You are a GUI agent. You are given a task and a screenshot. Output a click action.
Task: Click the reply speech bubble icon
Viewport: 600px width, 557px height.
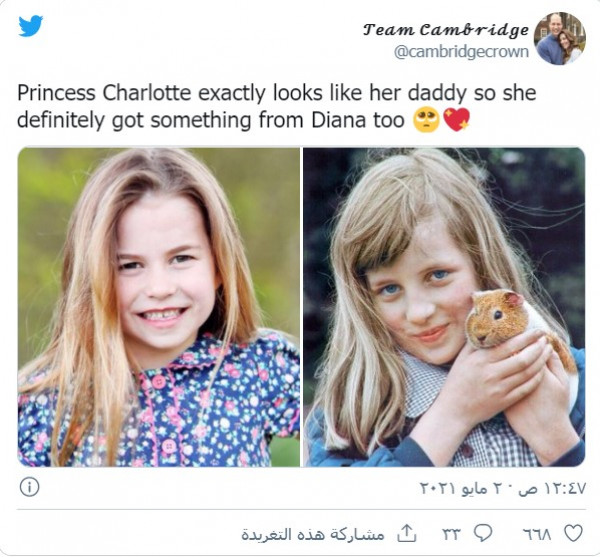tap(483, 533)
